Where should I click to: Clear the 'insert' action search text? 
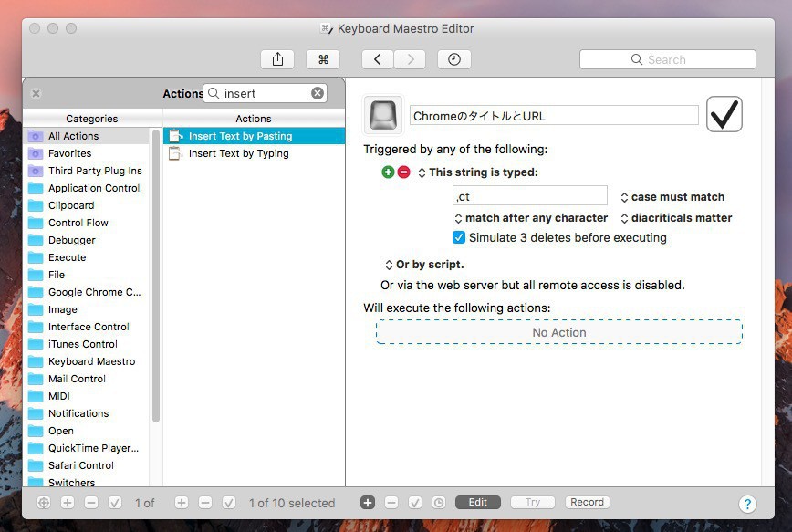point(318,93)
